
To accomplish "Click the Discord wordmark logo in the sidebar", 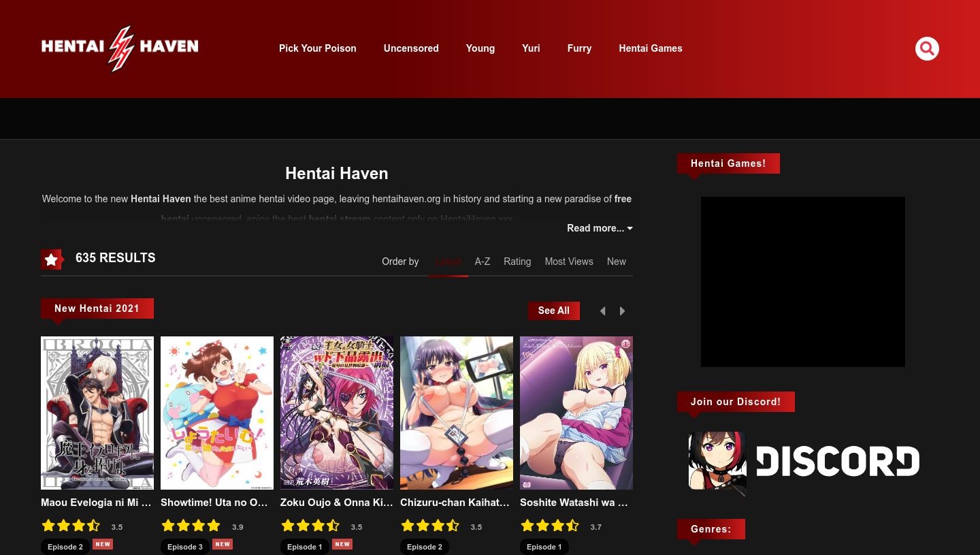I will pyautogui.click(x=838, y=461).
